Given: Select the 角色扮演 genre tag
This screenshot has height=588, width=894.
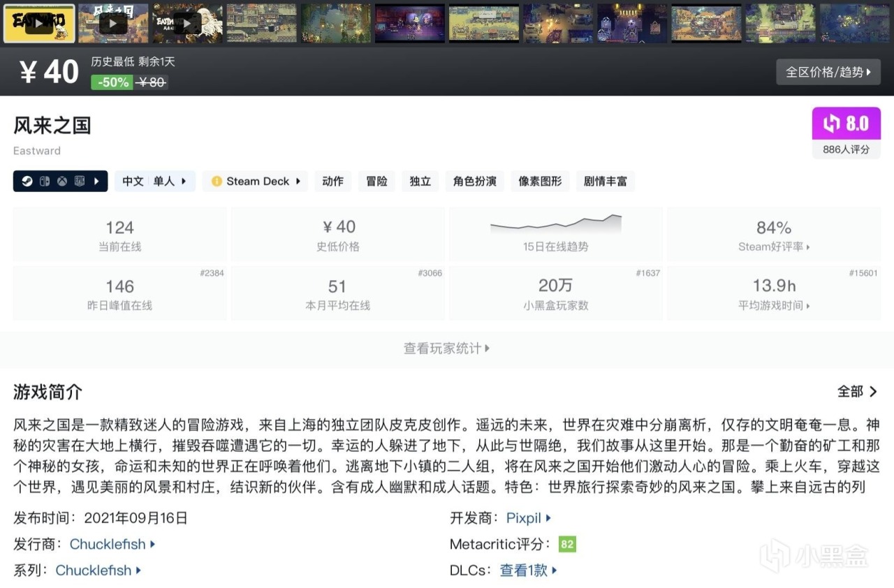Looking at the screenshot, I should coord(475,182).
